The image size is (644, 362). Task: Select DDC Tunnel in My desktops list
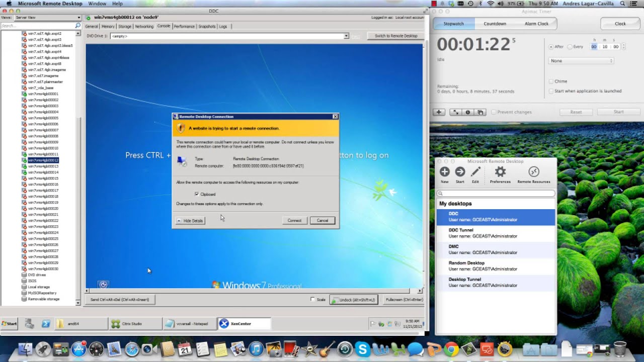496,233
